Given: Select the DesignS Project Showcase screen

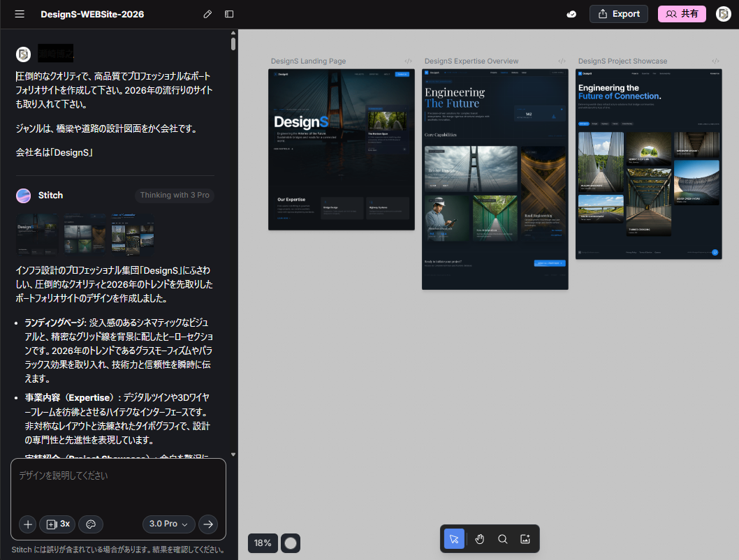Looking at the screenshot, I should coord(648,164).
